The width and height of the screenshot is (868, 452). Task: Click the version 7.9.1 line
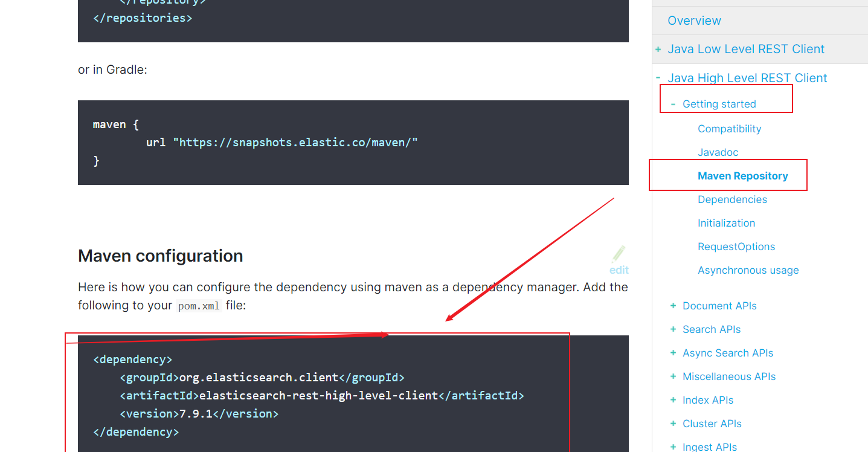pos(199,414)
